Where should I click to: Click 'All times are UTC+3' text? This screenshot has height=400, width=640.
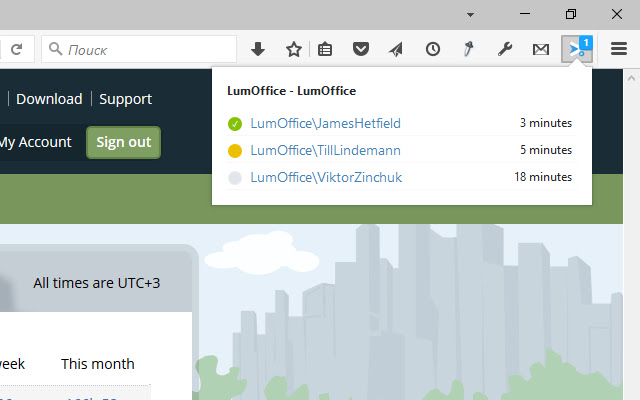click(x=97, y=283)
